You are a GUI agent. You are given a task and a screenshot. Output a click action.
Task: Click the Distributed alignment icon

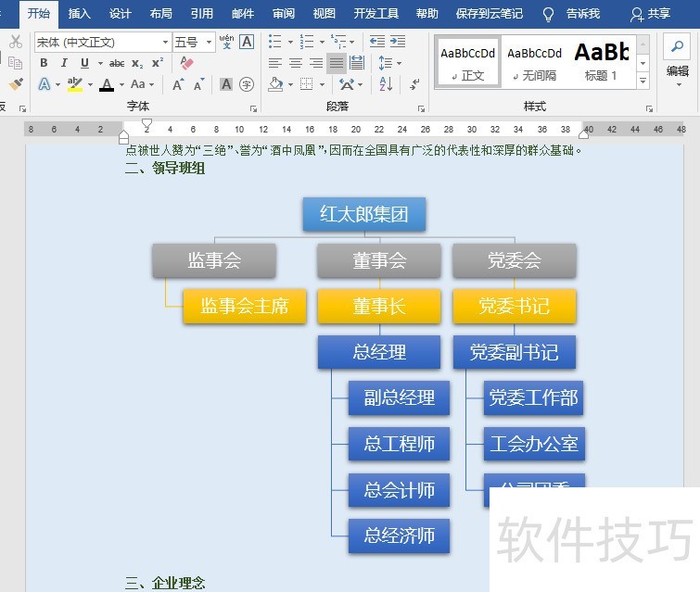click(357, 63)
